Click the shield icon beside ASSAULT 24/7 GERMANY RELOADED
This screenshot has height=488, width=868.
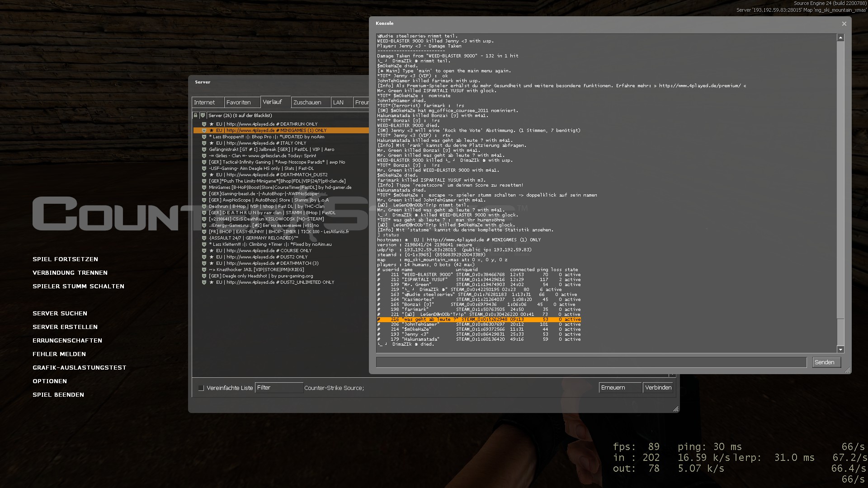(x=204, y=238)
